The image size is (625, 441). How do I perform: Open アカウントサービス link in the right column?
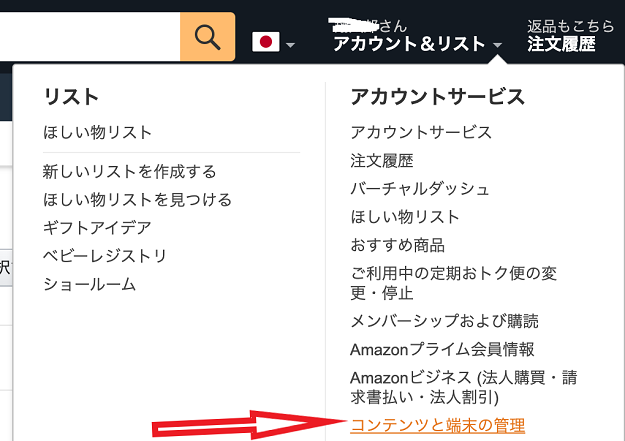[x=421, y=132]
